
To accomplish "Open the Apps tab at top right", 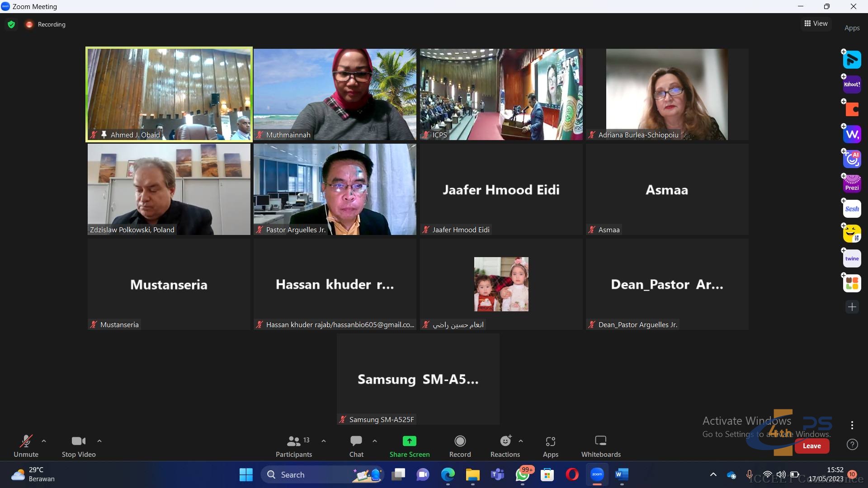I will [x=852, y=28].
